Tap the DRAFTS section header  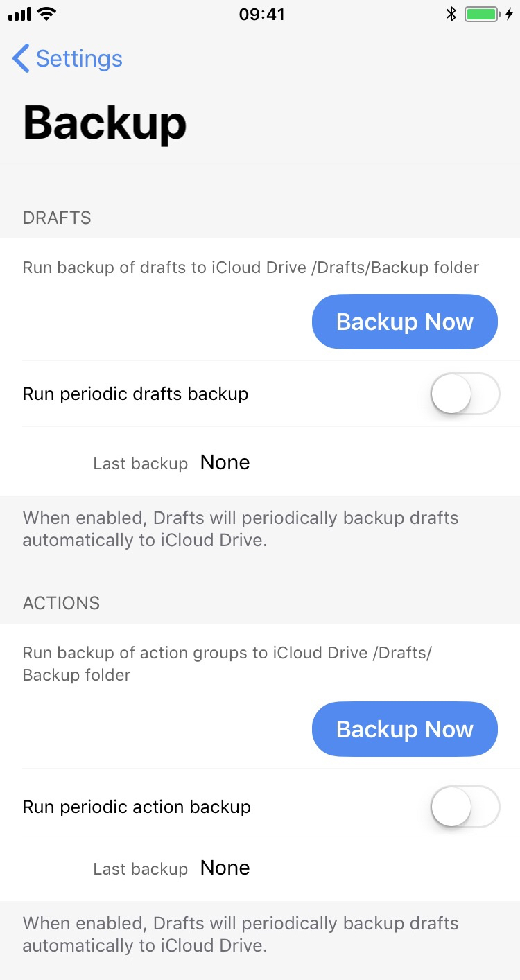[x=57, y=218]
